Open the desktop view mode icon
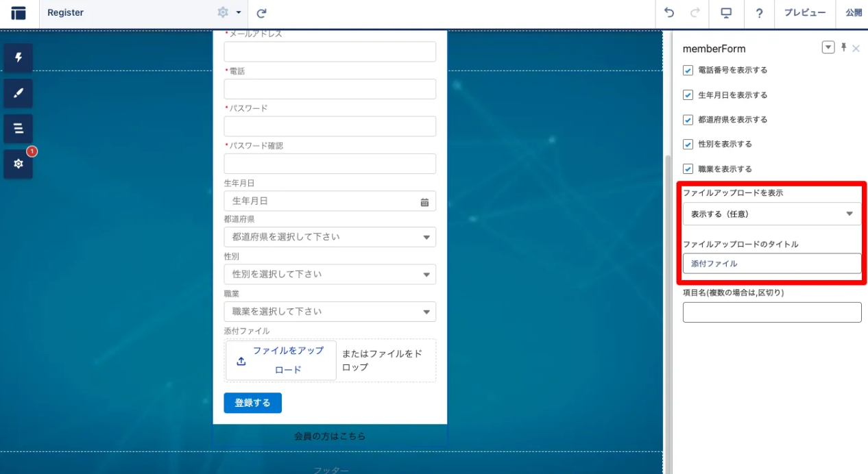Image resolution: width=868 pixels, height=474 pixels. (x=726, y=13)
